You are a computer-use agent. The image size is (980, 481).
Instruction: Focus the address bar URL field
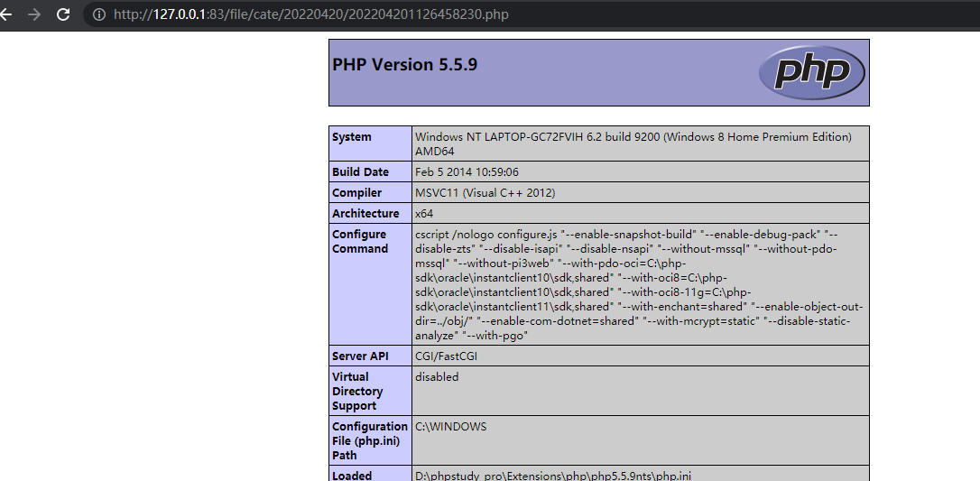(532, 14)
